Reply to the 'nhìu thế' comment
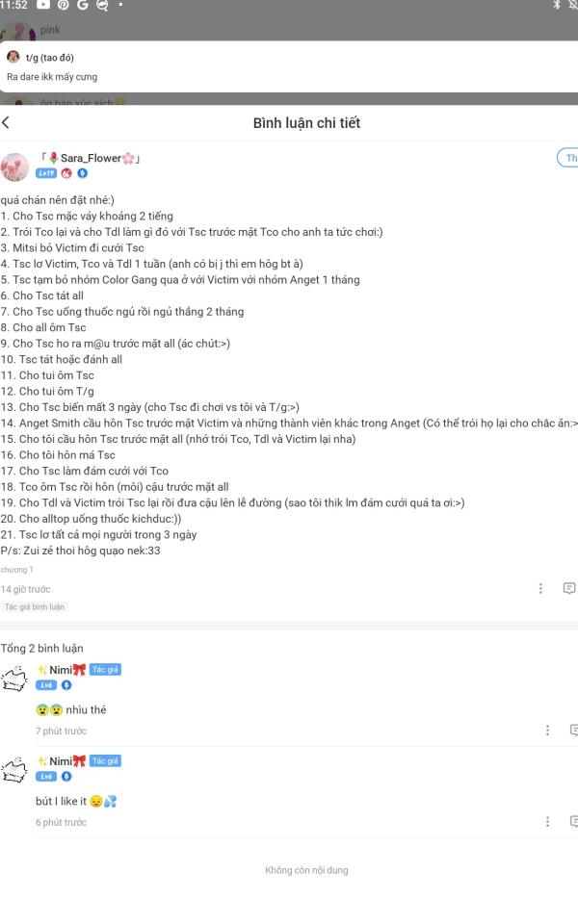Image resolution: width=578 pixels, height=924 pixels. tap(572, 731)
